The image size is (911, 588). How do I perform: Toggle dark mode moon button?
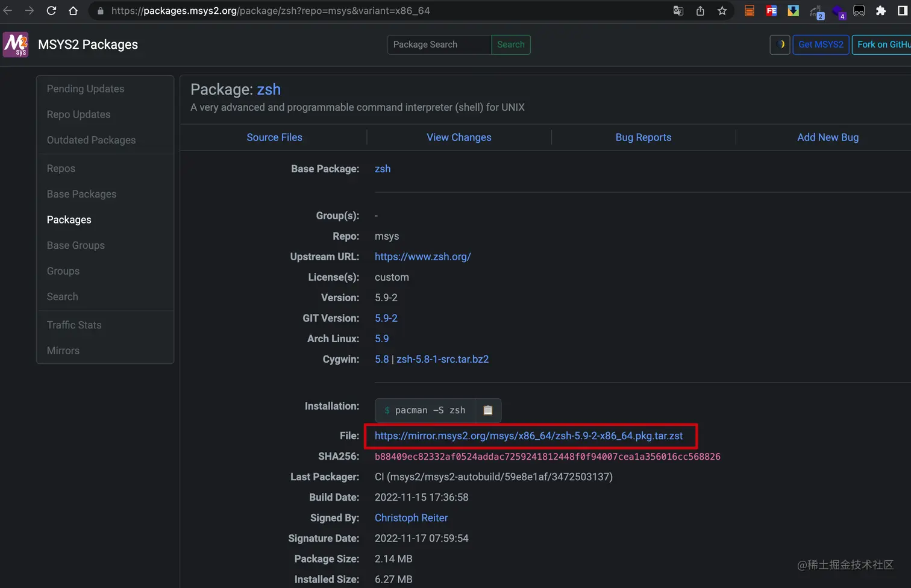pos(780,45)
